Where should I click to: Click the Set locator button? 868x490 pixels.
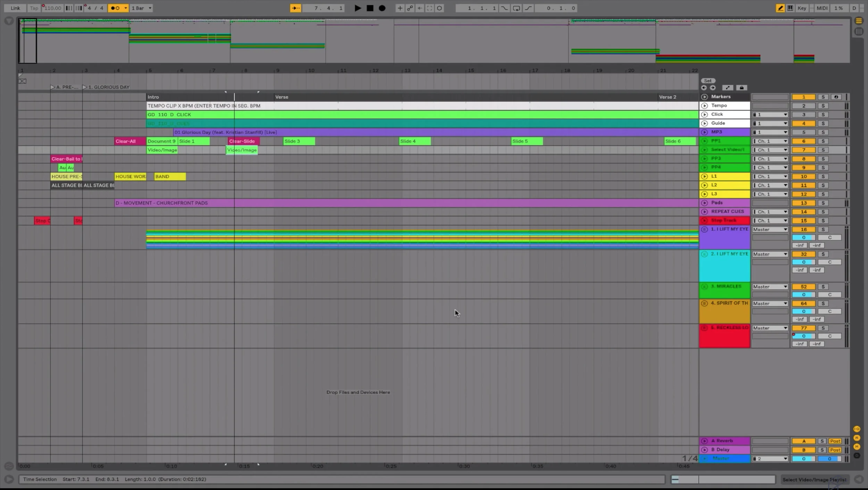tap(708, 81)
